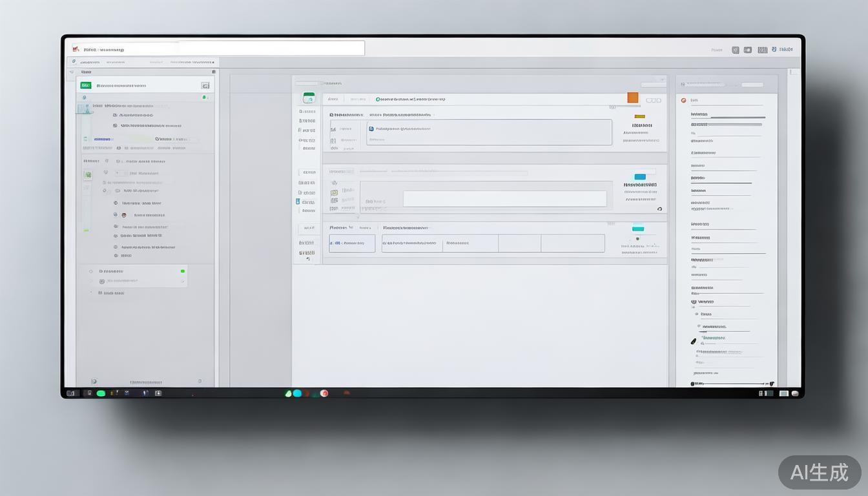Click the red circle icon in bottom taskbar
Viewport: 868px width, 496px height.
coord(324,393)
